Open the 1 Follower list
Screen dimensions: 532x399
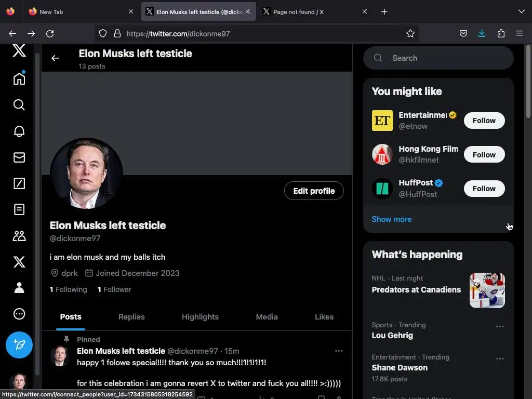pyautogui.click(x=114, y=289)
